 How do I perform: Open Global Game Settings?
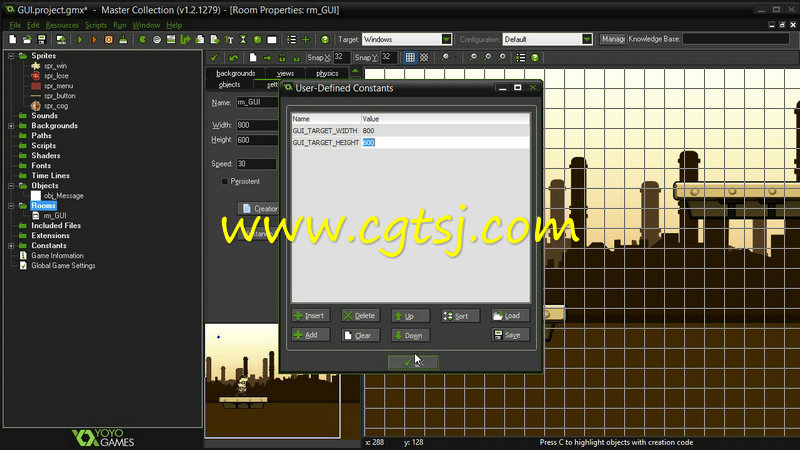[x=63, y=266]
